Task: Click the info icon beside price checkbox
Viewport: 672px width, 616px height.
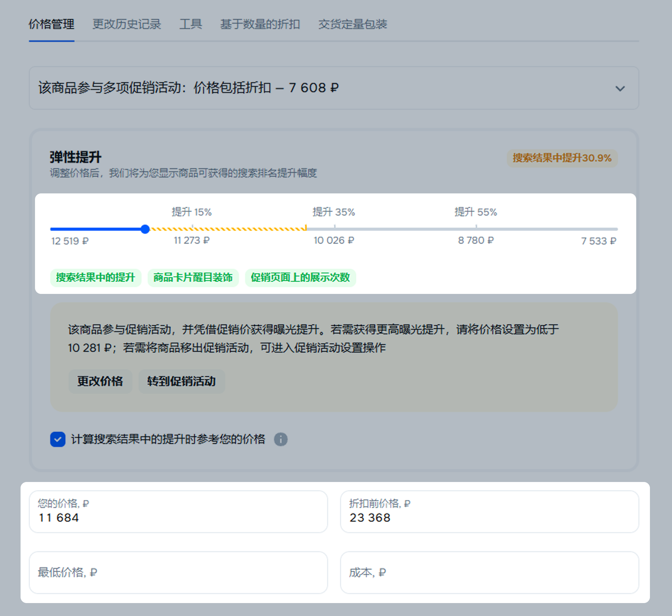Action: [x=281, y=439]
